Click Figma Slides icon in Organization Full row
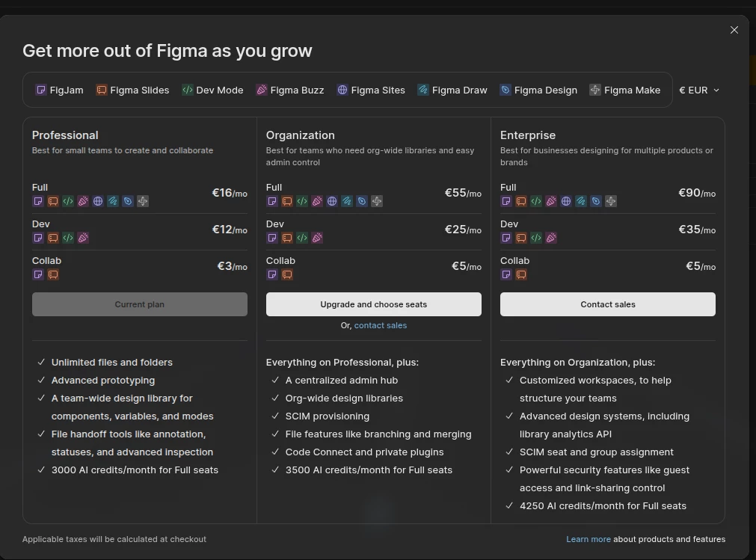 [x=287, y=201]
